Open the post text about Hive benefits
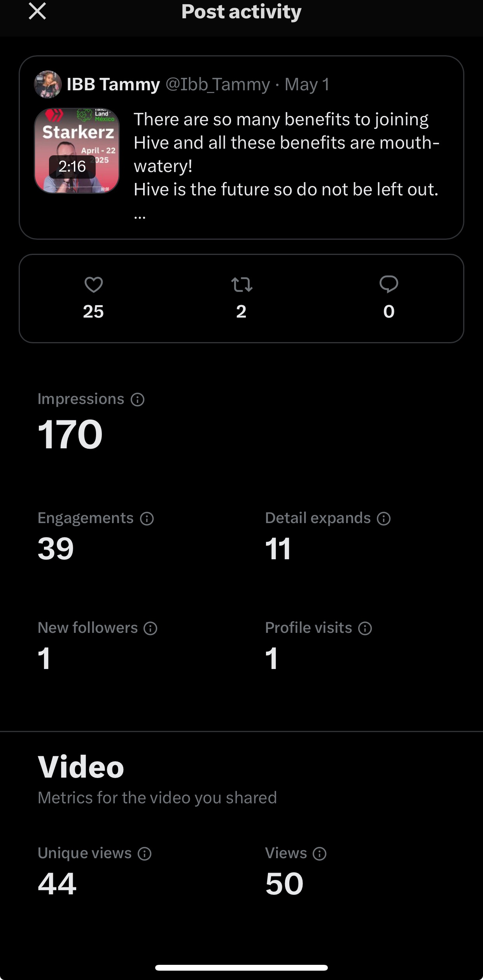The width and height of the screenshot is (483, 980). [287, 155]
